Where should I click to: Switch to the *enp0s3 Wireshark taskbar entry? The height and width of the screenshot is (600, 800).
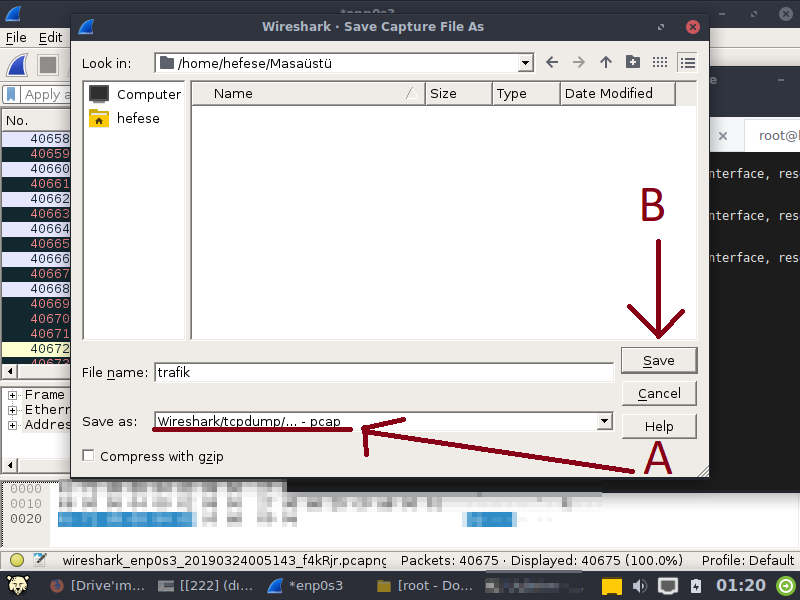(x=306, y=586)
